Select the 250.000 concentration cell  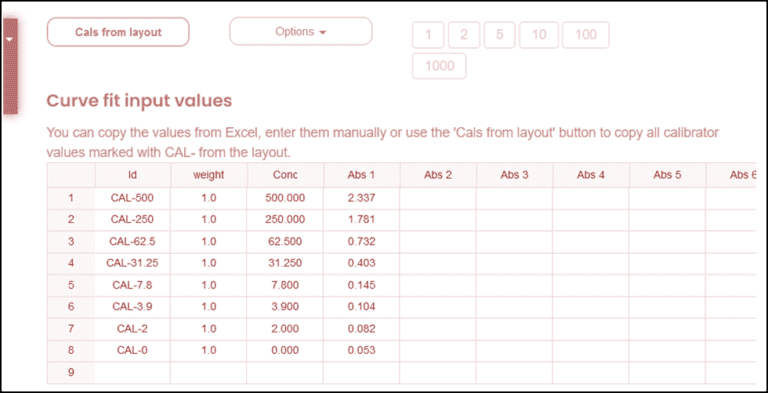(x=285, y=220)
